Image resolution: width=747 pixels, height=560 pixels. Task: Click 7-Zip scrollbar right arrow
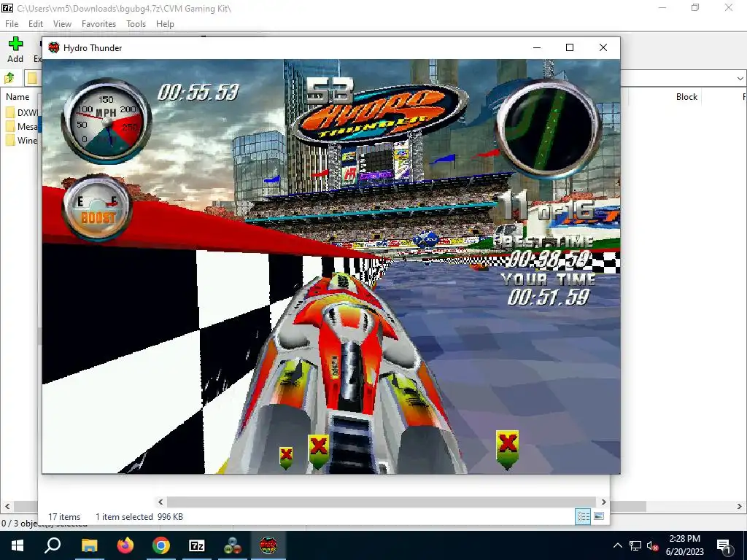740,507
